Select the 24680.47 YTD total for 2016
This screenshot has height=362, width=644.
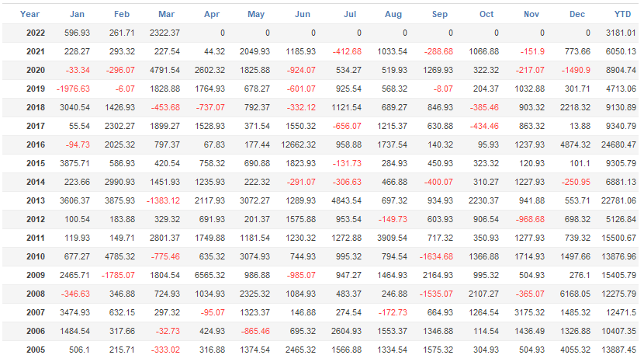point(617,144)
